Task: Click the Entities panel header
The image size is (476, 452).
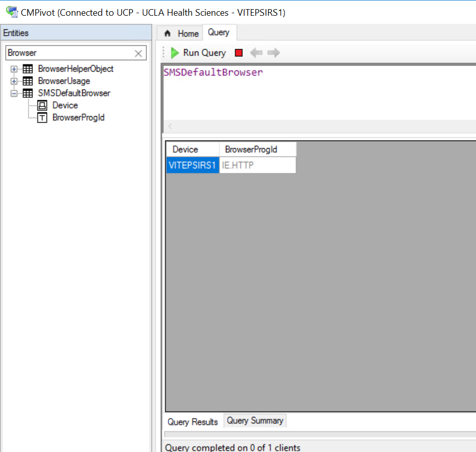Action: (76, 33)
